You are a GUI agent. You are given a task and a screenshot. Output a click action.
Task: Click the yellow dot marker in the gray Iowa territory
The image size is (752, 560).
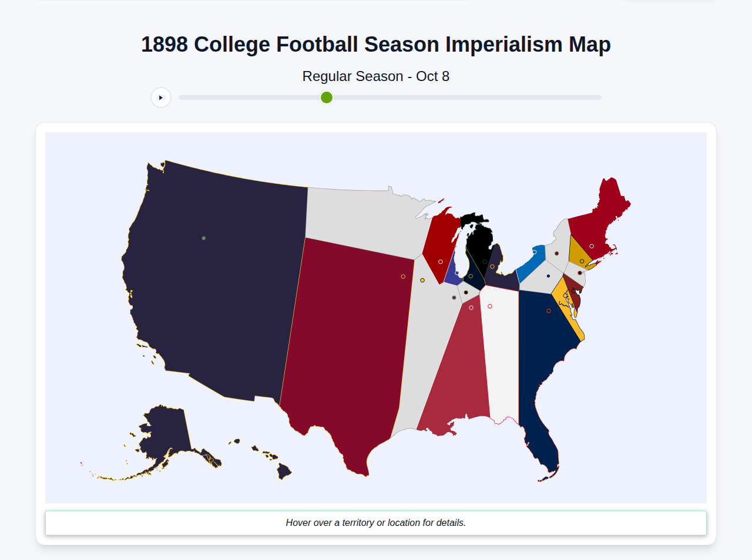[x=422, y=280]
